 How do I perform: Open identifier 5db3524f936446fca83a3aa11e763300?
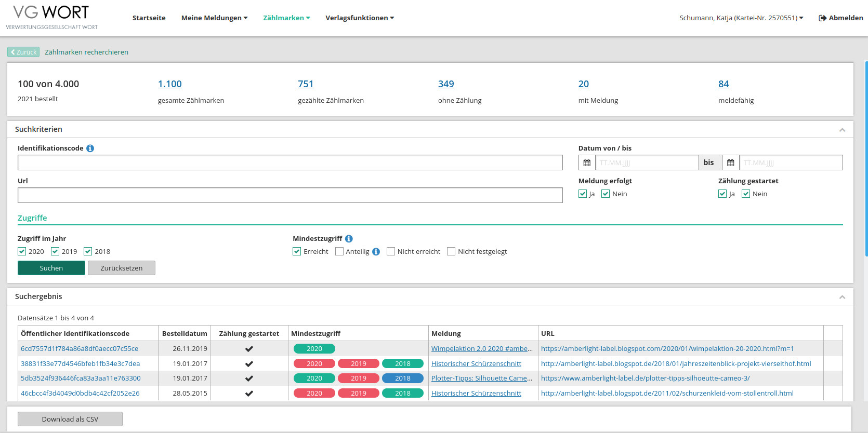[81, 378]
